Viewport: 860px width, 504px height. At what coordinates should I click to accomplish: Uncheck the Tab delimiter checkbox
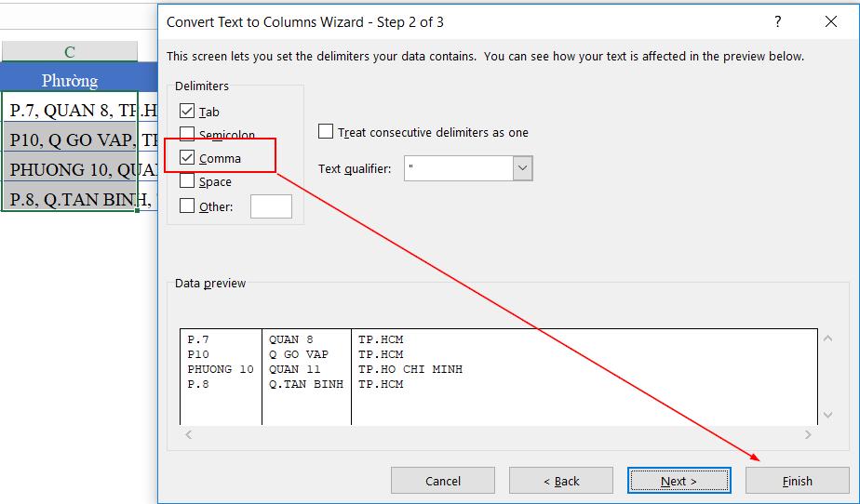[187, 112]
